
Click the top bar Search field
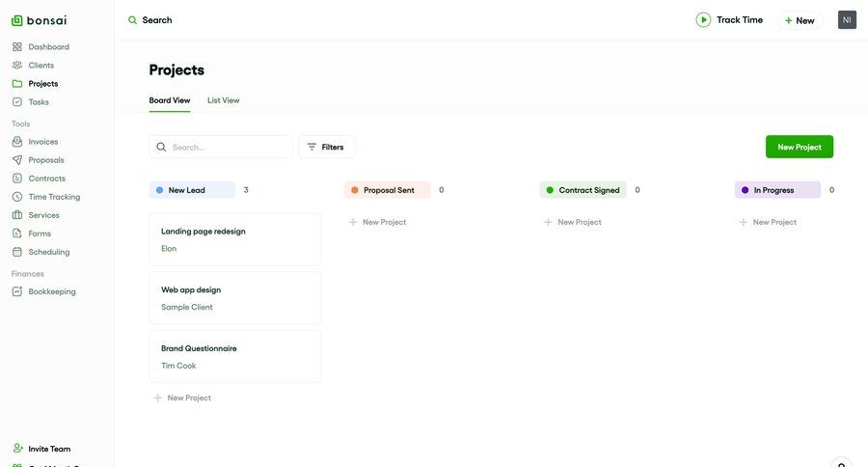[150, 20]
